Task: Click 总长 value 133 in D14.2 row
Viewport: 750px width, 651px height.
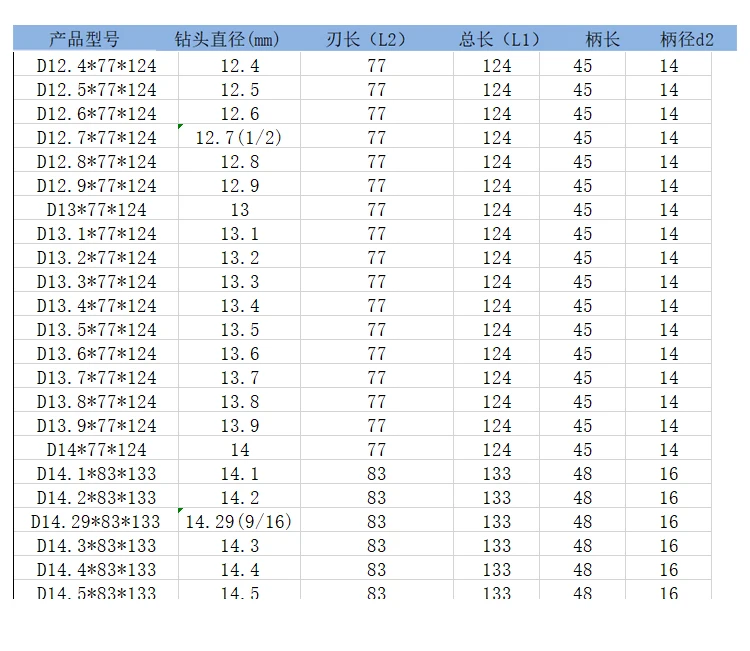Action: (496, 498)
